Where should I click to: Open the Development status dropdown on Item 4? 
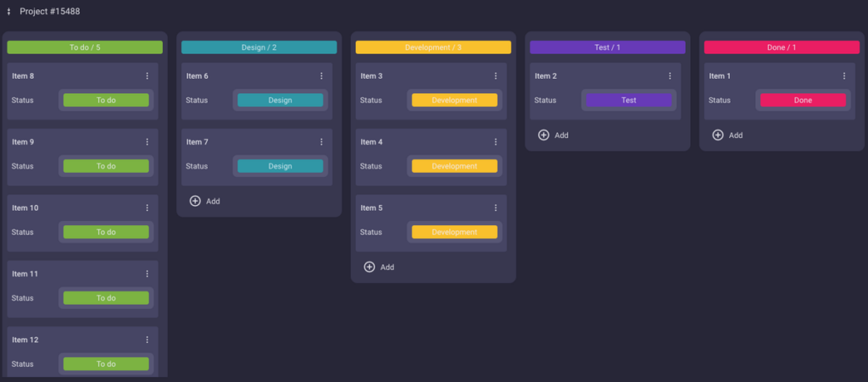click(x=454, y=166)
